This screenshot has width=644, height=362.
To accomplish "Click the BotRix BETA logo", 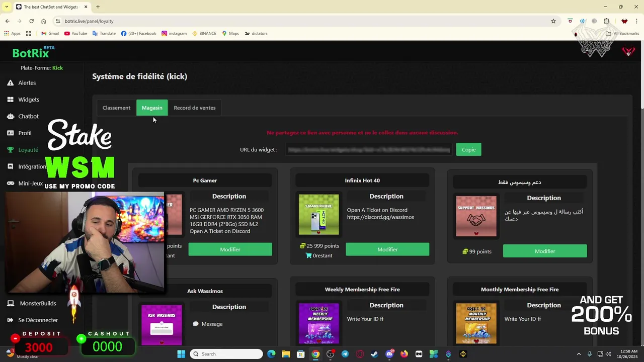I will (x=33, y=52).
